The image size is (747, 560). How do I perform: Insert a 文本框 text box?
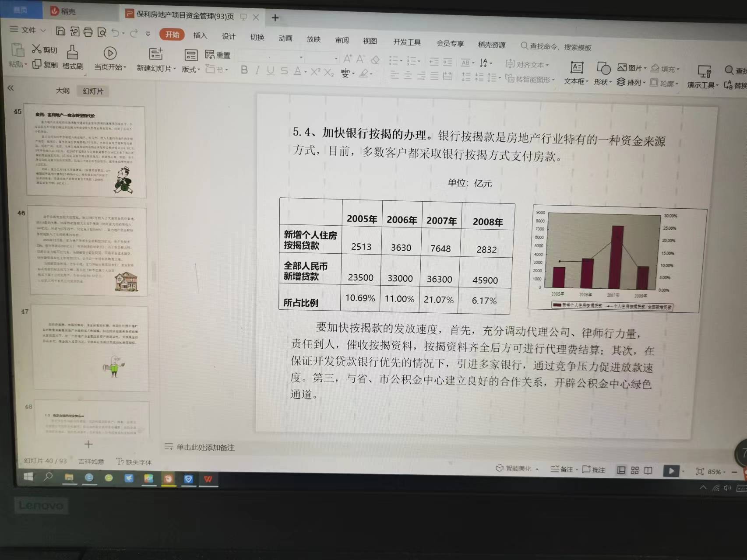coord(575,73)
